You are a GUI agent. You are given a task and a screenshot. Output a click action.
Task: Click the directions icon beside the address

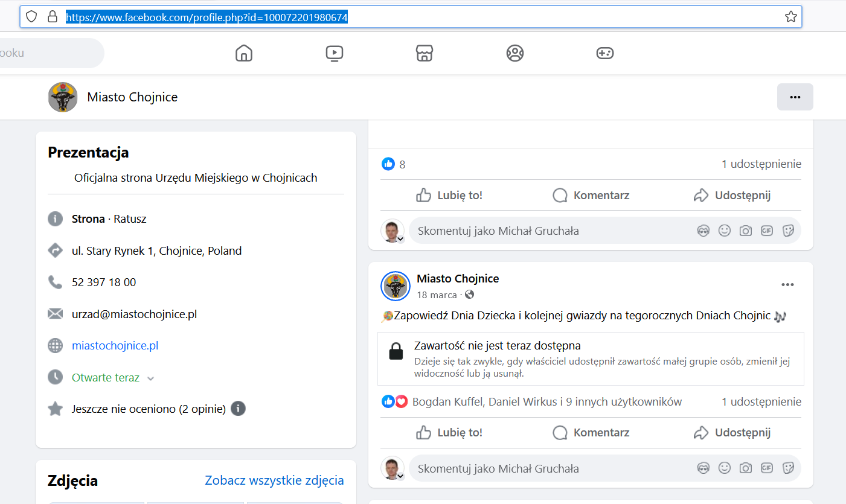(x=55, y=250)
